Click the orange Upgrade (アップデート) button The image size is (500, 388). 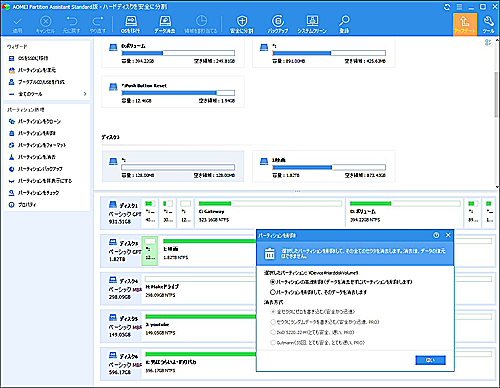[465, 24]
